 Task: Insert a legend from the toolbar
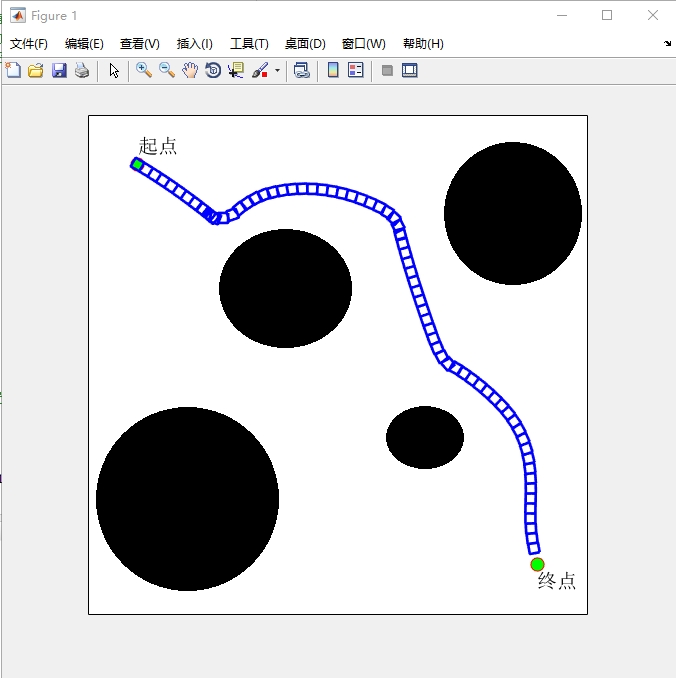[356, 70]
